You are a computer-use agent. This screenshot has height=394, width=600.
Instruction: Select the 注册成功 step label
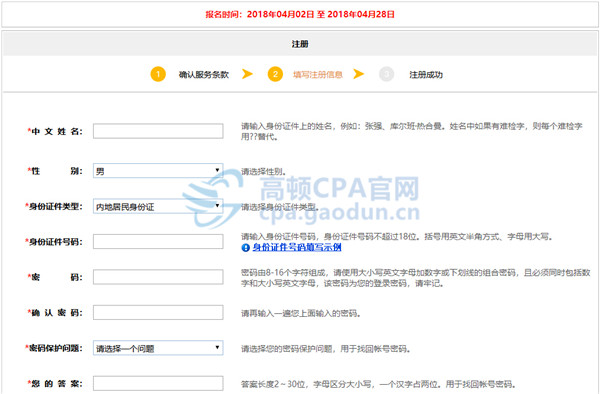click(x=426, y=75)
